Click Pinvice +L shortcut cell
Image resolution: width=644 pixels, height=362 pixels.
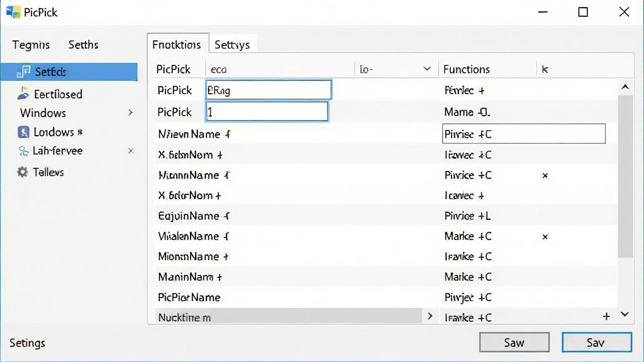[467, 216]
